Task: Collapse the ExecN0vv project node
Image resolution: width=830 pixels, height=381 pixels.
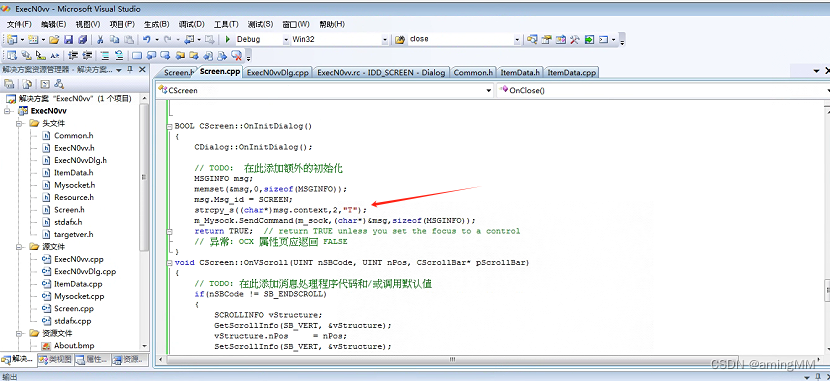Action: click(x=8, y=111)
